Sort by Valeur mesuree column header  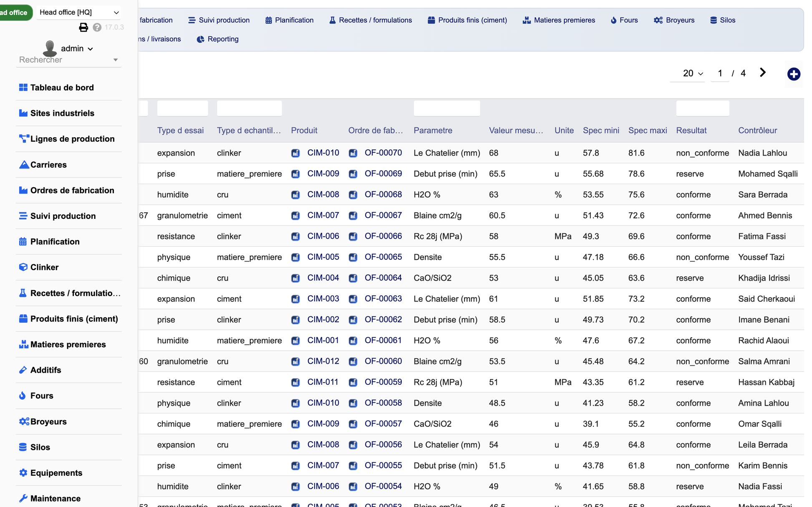tap(516, 131)
